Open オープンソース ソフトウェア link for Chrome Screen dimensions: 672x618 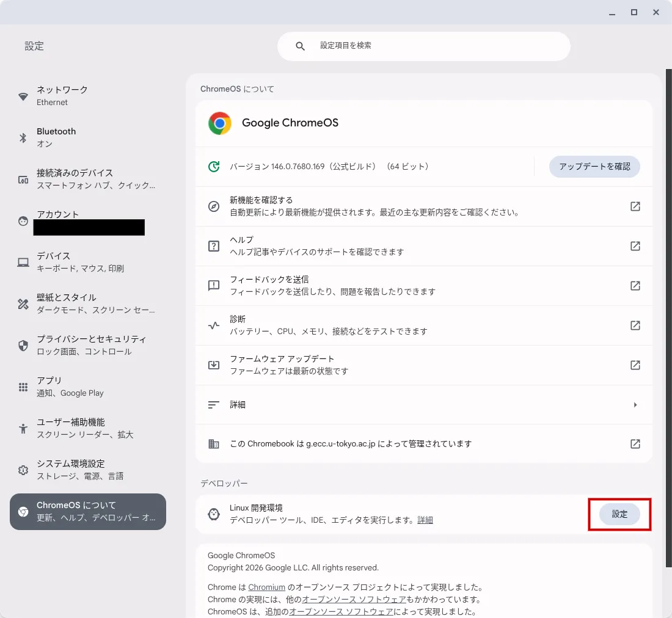[x=354, y=599]
